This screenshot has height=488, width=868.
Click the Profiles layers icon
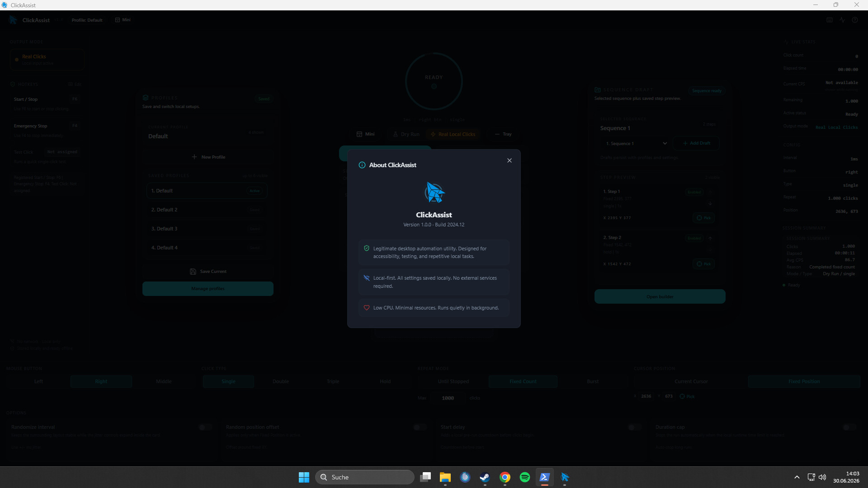pyautogui.click(x=146, y=98)
